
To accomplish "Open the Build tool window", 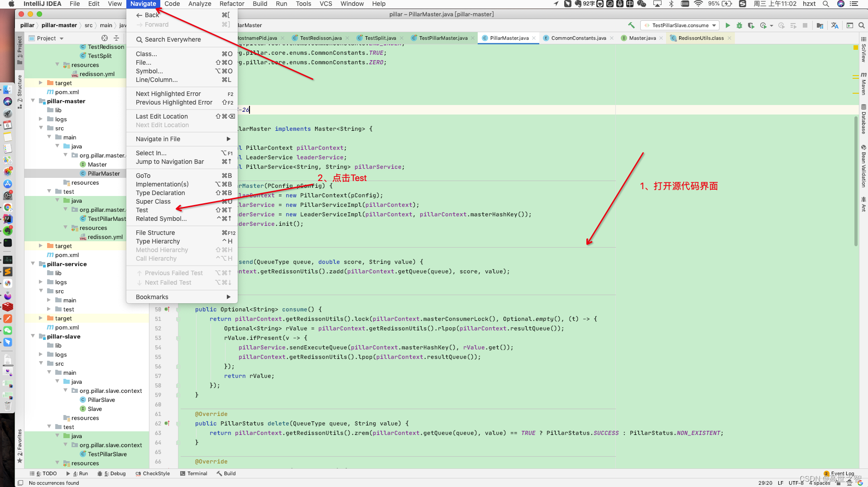I will point(226,473).
